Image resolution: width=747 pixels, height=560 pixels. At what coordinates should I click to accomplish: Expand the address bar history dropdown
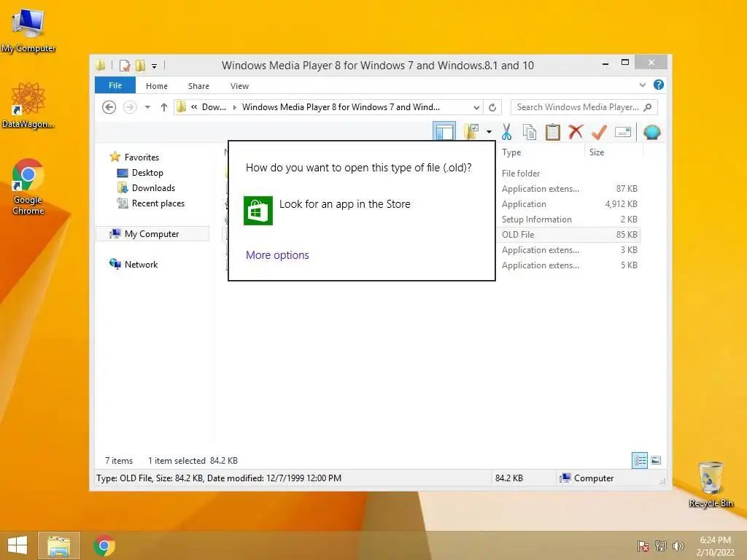[476, 108]
